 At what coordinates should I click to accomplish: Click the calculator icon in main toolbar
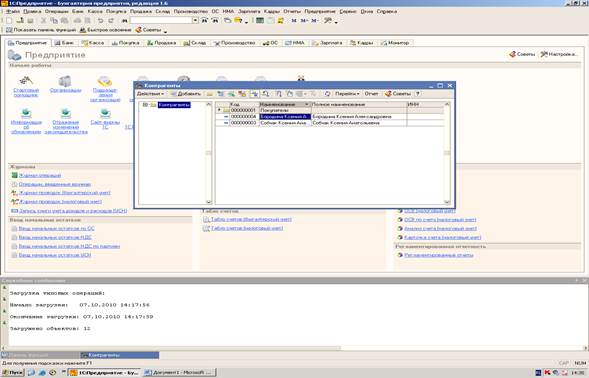260,20
